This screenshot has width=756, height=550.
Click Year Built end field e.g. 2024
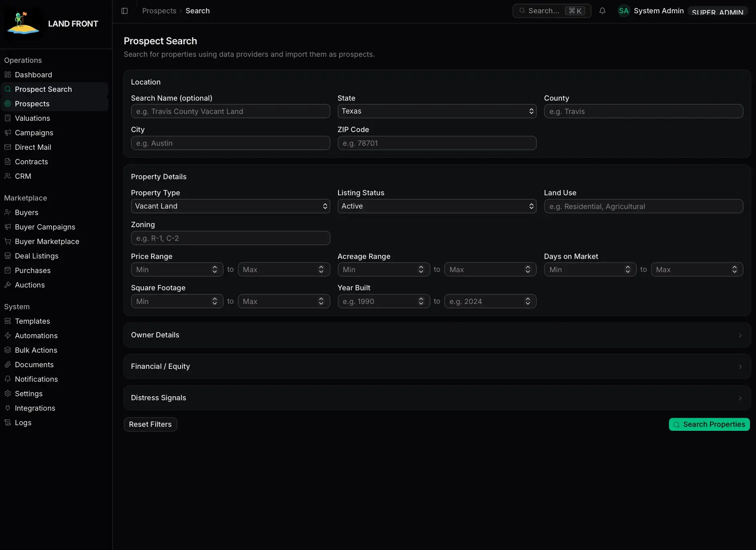tap(490, 301)
